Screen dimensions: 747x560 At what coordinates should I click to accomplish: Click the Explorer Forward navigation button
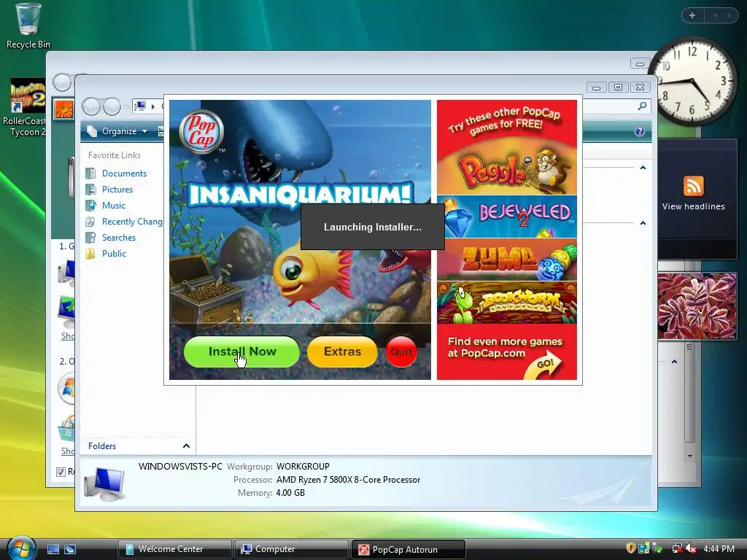pos(112,106)
